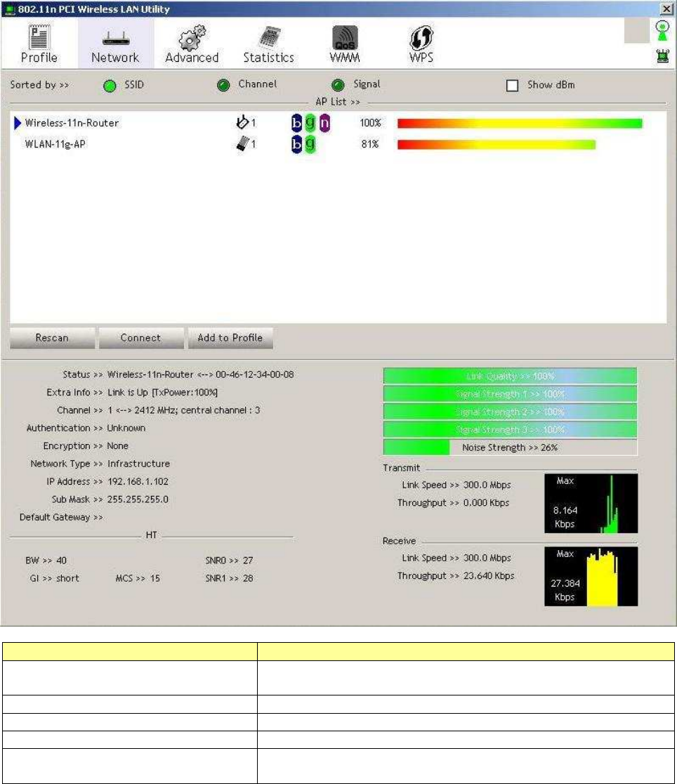Screen dimensions: 677x784
Task: Click the 'GI >> short' value
Action: pos(55,578)
